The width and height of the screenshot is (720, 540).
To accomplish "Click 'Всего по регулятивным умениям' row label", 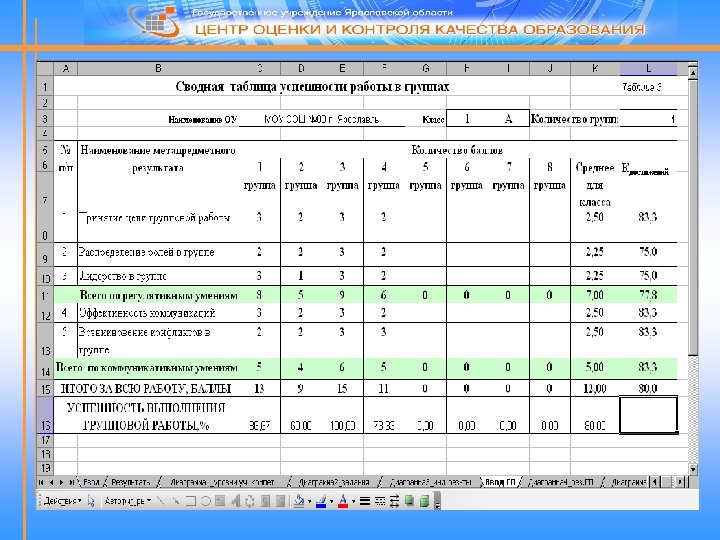I will click(158, 295).
